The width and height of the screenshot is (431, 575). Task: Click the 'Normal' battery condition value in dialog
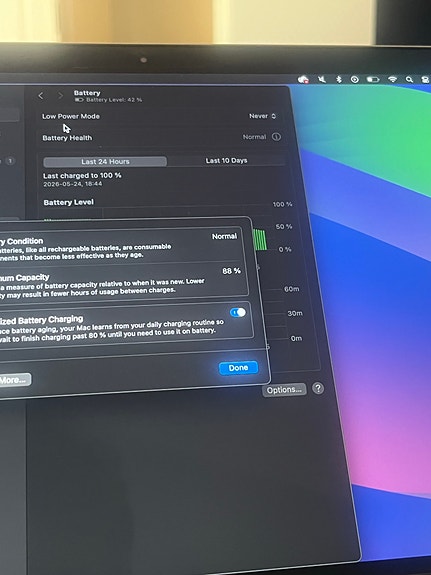[224, 237]
